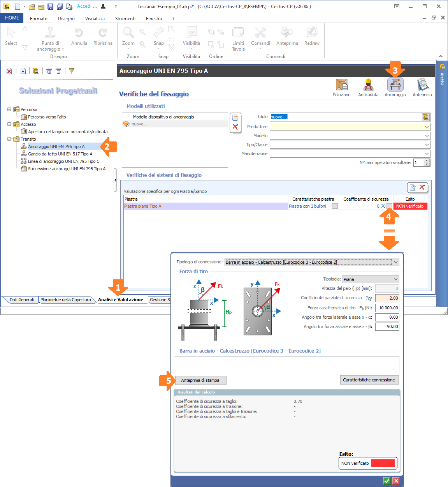Image resolution: width=448 pixels, height=487 pixels.
Task: Edit angle between lateral force and x axis
Action: click(x=387, y=317)
